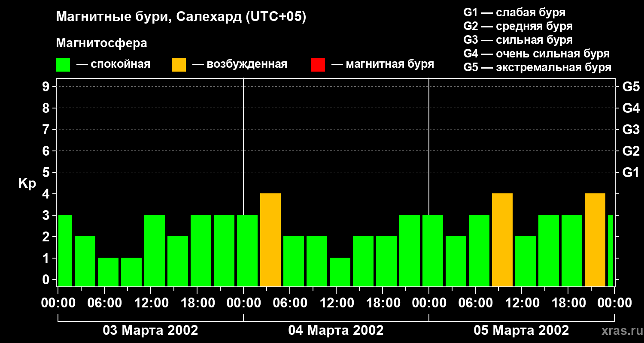The image size is (644, 343).
Task: Click the '04 Марта 2002' date label
Action: [x=336, y=331]
